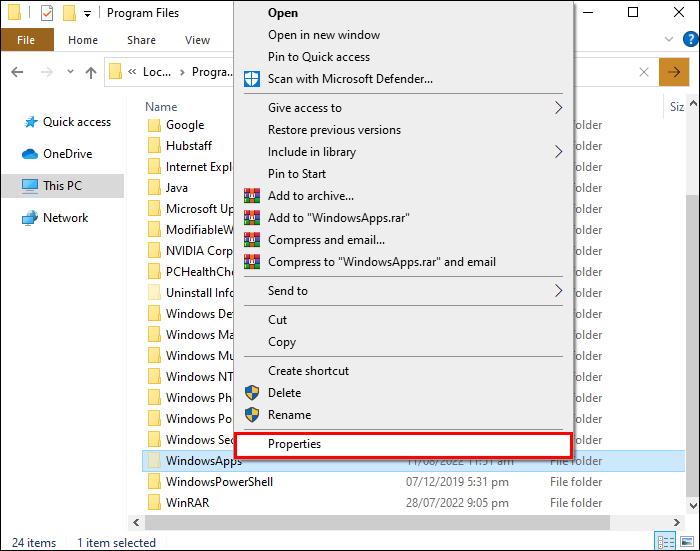Open the View ribbon tab

pos(197,40)
